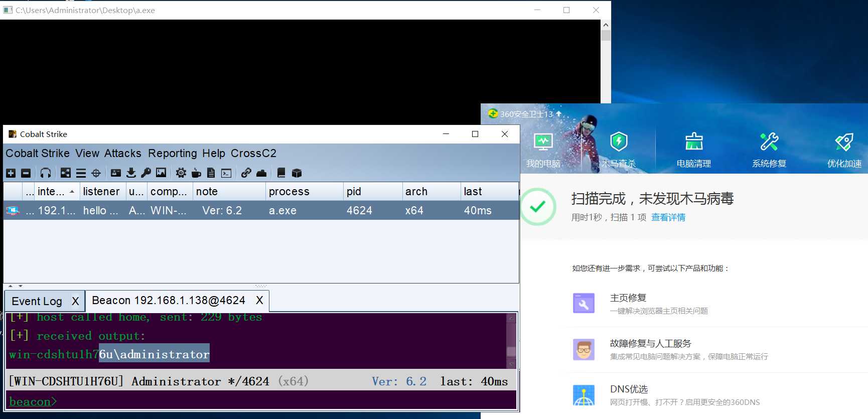Click the 查看详情 link
The image size is (868, 419).
pyautogui.click(x=668, y=217)
